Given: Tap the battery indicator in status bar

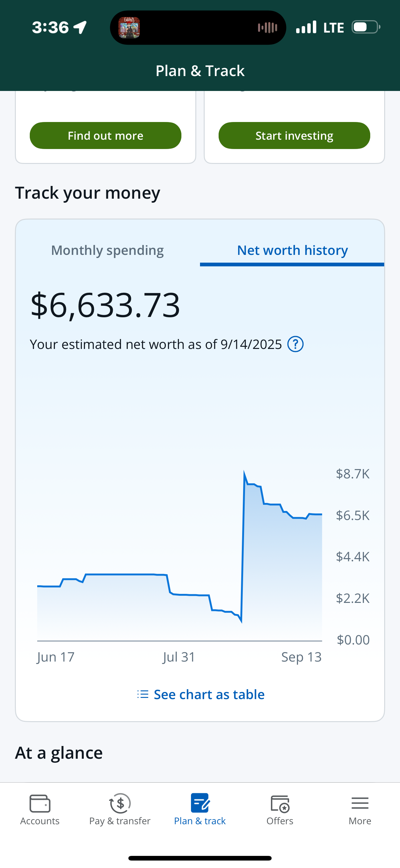Looking at the screenshot, I should pos(366,27).
